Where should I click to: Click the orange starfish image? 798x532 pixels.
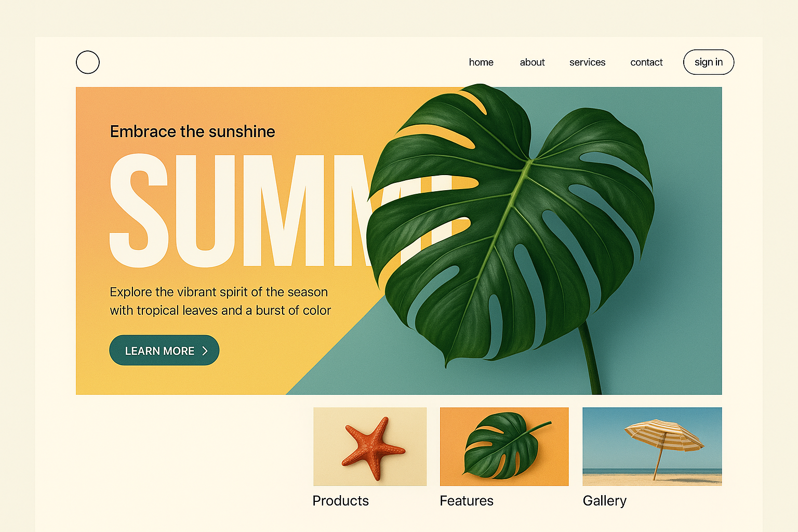tap(373, 447)
